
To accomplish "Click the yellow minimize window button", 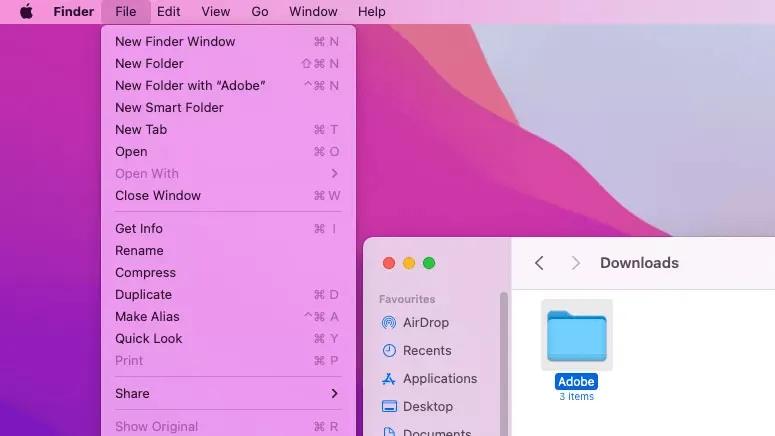I will click(409, 263).
